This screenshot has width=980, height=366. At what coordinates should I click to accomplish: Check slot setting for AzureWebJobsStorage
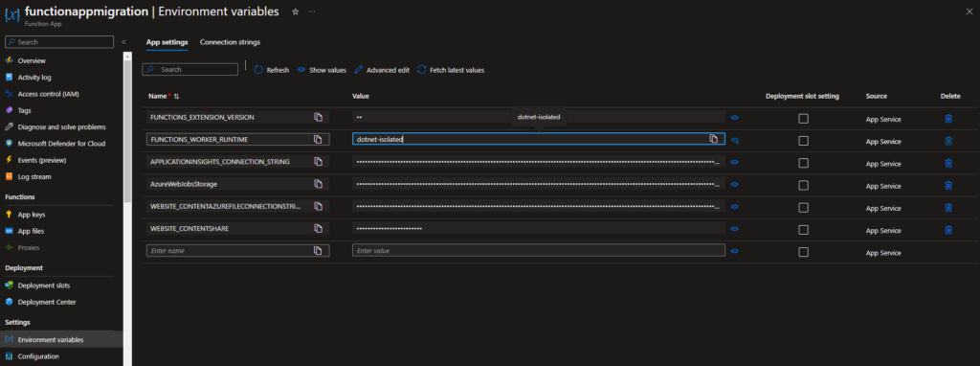tap(803, 185)
